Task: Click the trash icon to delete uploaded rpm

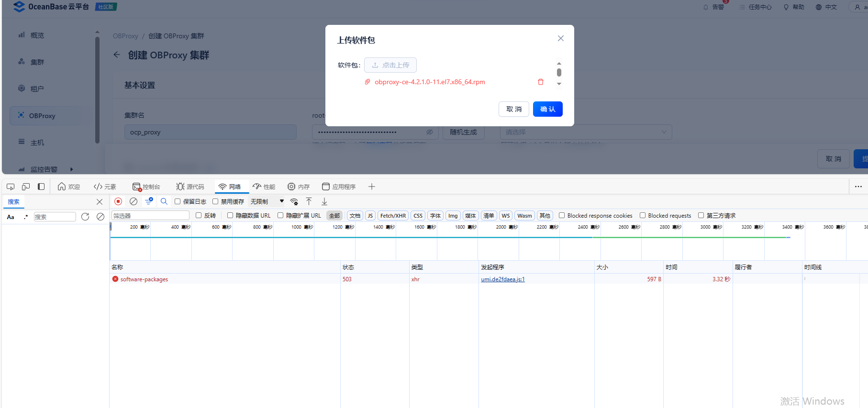Action: [x=541, y=82]
